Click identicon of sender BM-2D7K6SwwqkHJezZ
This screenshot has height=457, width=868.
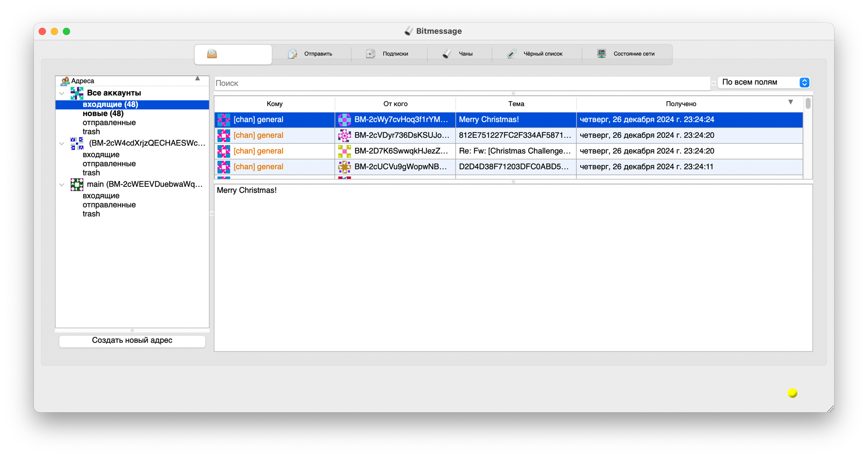click(x=344, y=151)
